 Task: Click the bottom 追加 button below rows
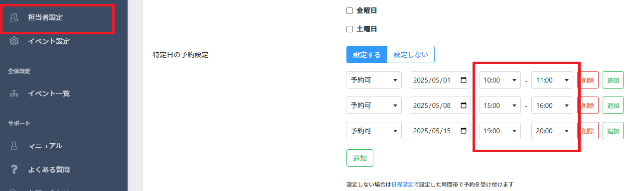pyautogui.click(x=360, y=158)
